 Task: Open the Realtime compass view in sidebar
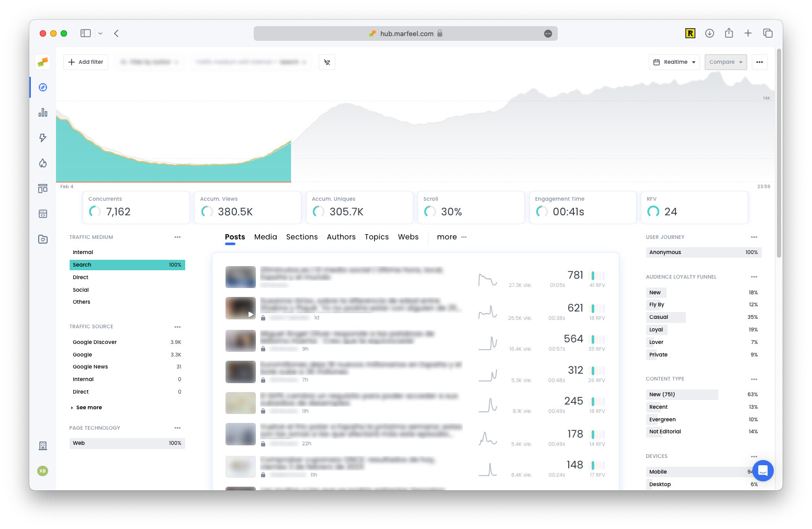[x=42, y=87]
